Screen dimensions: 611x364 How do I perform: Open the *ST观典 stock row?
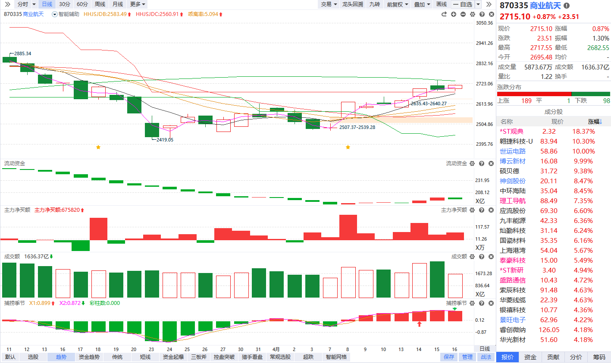(x=554, y=132)
